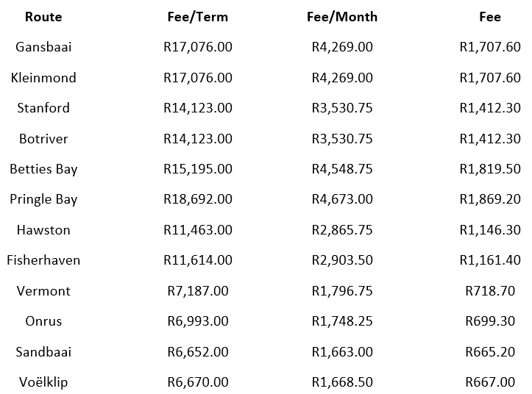Select the R4,548.75 monthly fee

click(342, 169)
